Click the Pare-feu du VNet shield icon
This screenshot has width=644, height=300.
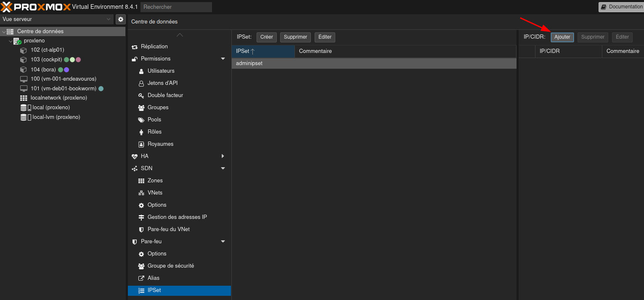tap(141, 230)
